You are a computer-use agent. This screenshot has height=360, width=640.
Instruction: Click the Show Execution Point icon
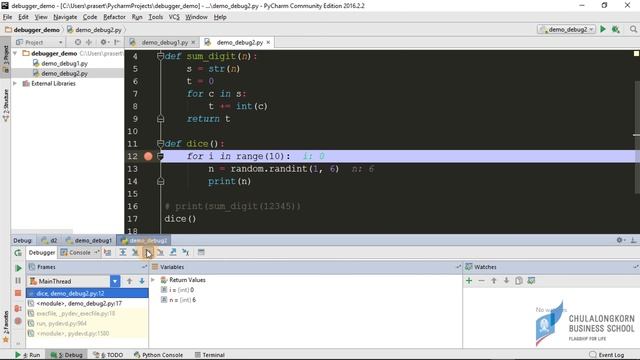coord(108,253)
